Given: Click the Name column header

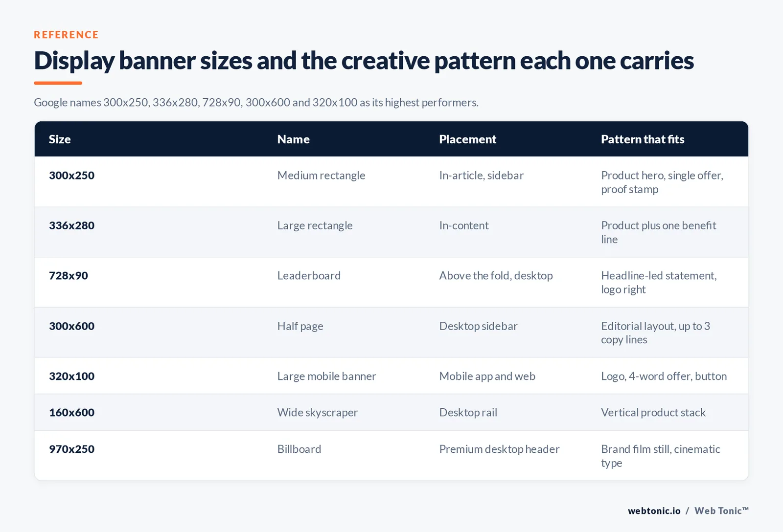Looking at the screenshot, I should tap(293, 139).
